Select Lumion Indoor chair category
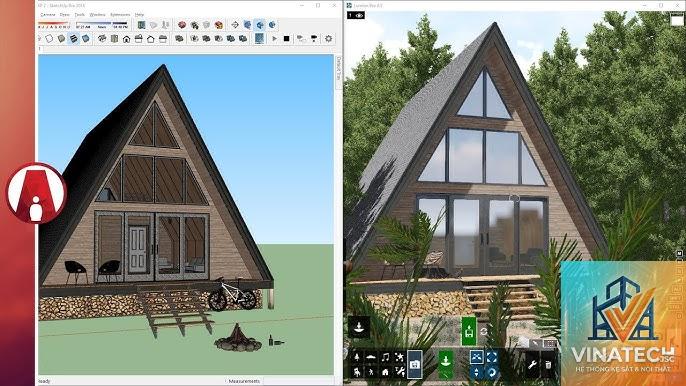Viewport: 686px width, 386px height. pyautogui.click(x=357, y=372)
